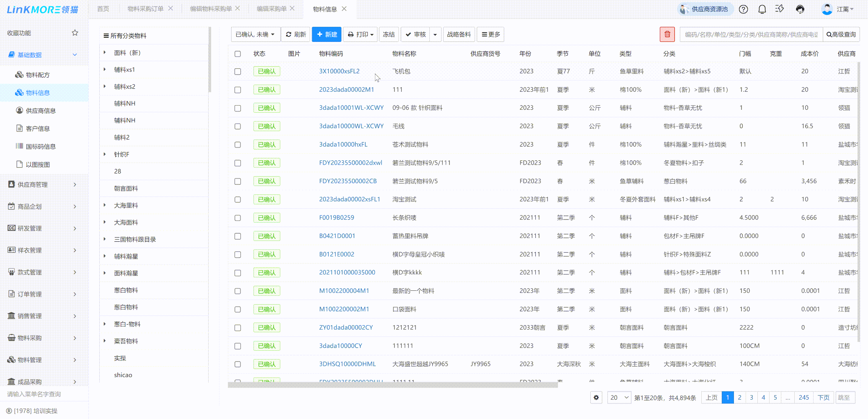The height and width of the screenshot is (419, 868).
Task: Expand the 大海里料 tree node
Action: point(105,205)
